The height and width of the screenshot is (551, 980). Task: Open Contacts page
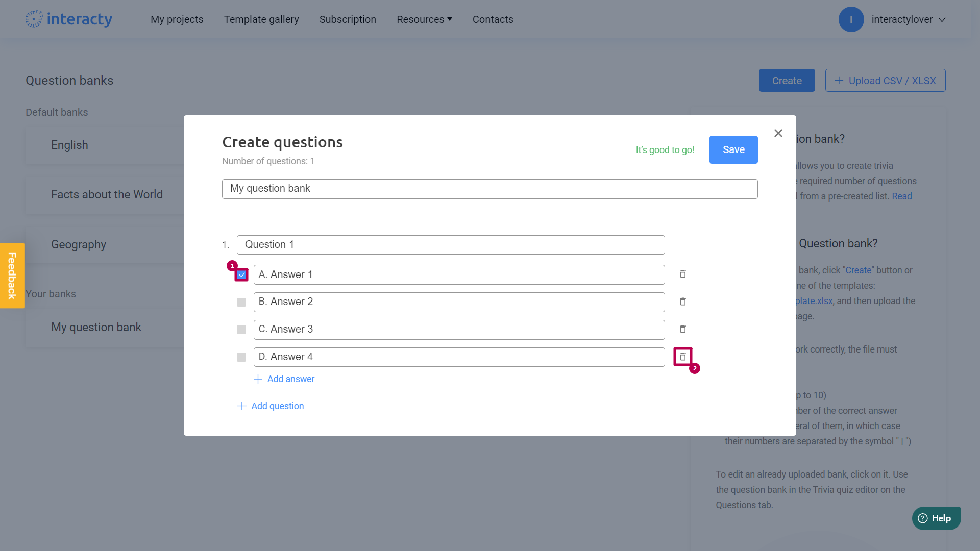tap(493, 19)
